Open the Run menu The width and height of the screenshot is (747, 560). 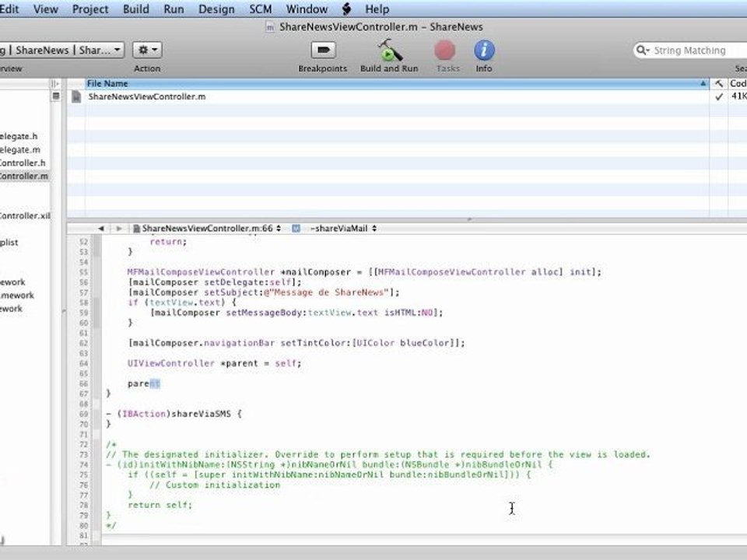(x=174, y=9)
